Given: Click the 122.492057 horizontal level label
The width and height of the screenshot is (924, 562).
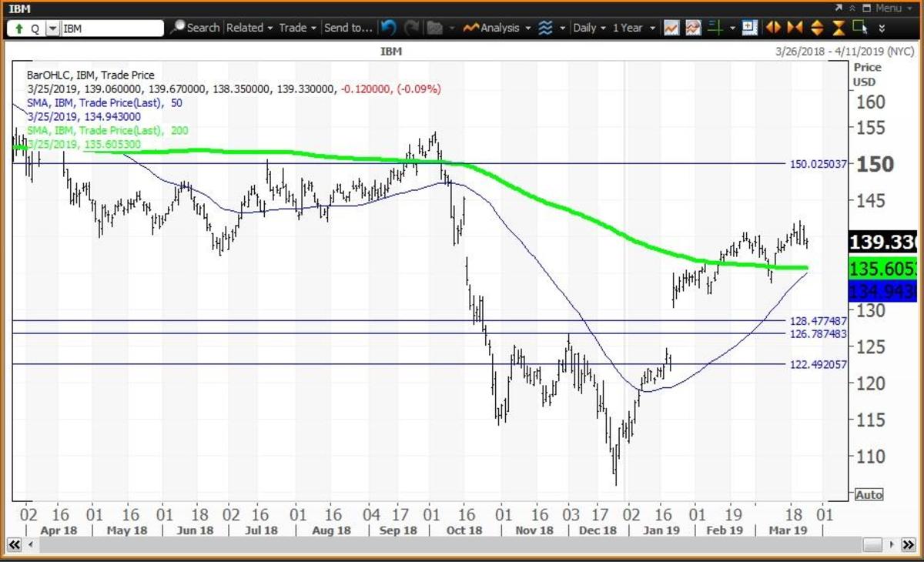Looking at the screenshot, I should point(818,365).
